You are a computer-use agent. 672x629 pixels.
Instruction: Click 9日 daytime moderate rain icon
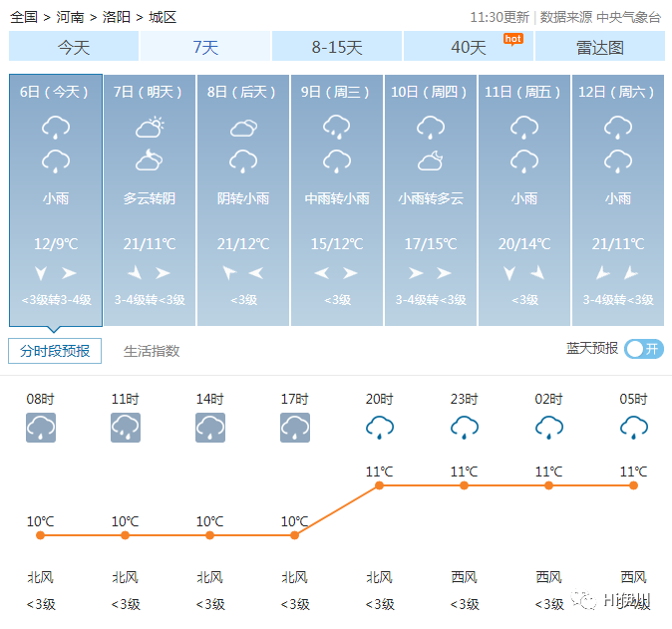(x=336, y=128)
